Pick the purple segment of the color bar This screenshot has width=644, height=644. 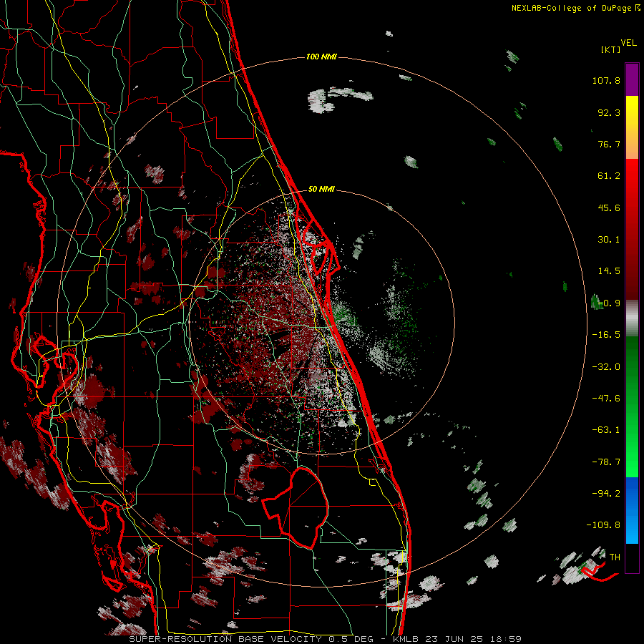tap(632, 79)
